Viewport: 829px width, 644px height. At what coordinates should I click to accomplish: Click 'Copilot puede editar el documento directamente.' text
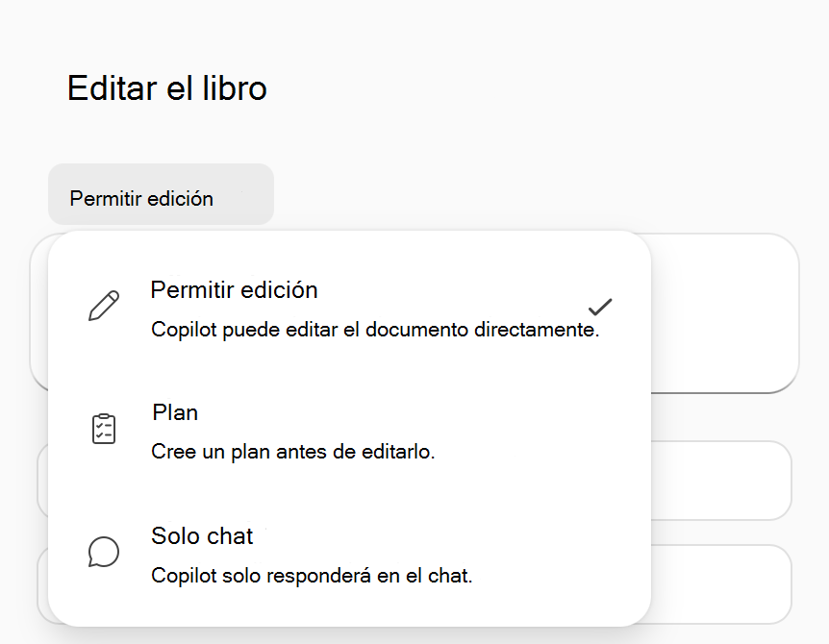[375, 330]
